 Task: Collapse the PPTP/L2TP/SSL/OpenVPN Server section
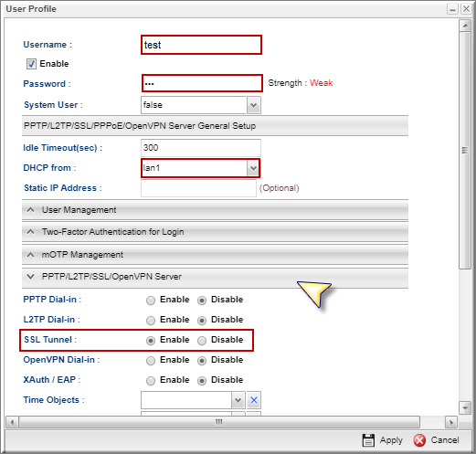click(215, 277)
